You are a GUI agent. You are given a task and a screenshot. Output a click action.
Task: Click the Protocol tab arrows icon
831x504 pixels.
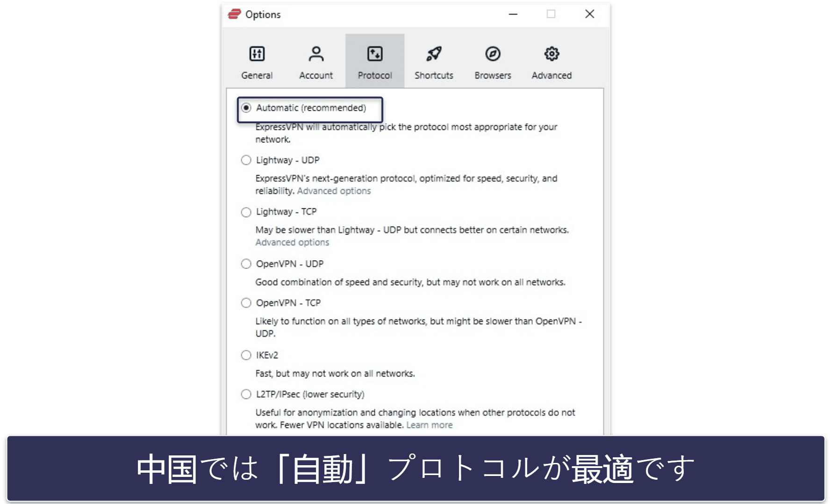point(375,54)
